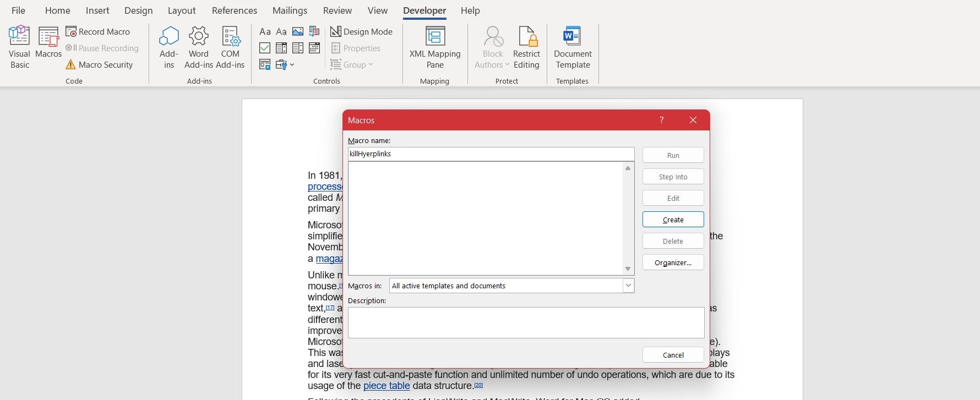Viewport: 980px width, 400px height.
Task: Insert Repeating Section content control
Action: pos(265,65)
